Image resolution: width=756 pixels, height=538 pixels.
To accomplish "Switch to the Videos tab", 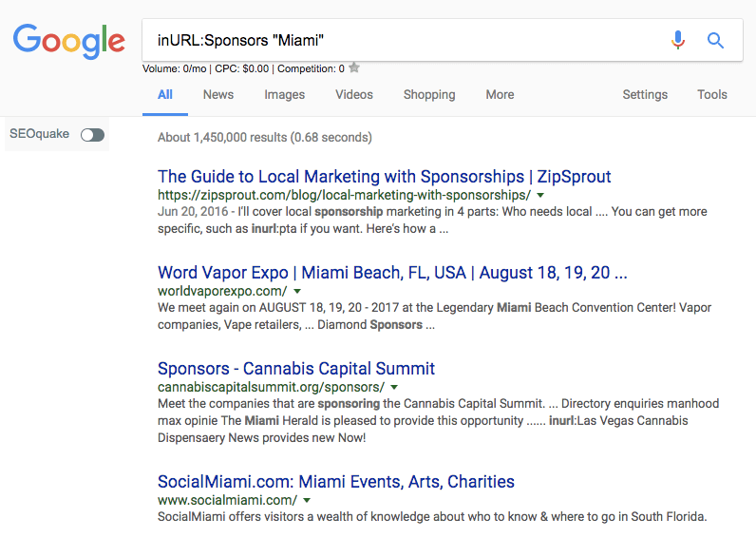I will tap(354, 94).
